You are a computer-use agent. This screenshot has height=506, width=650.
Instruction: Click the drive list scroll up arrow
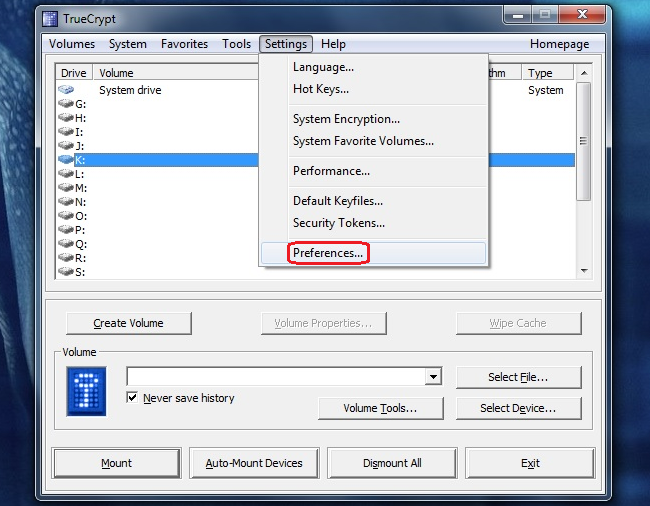point(584,73)
